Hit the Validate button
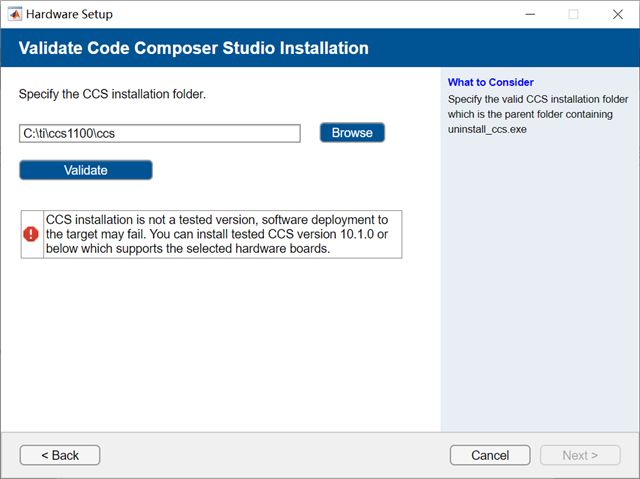This screenshot has width=640, height=479. tap(86, 170)
